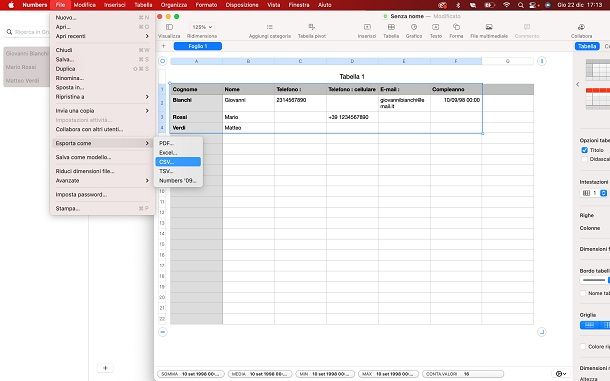Expand the Apri recenti submenu
Screen dimensions: 610x381
pyautogui.click(x=102, y=36)
